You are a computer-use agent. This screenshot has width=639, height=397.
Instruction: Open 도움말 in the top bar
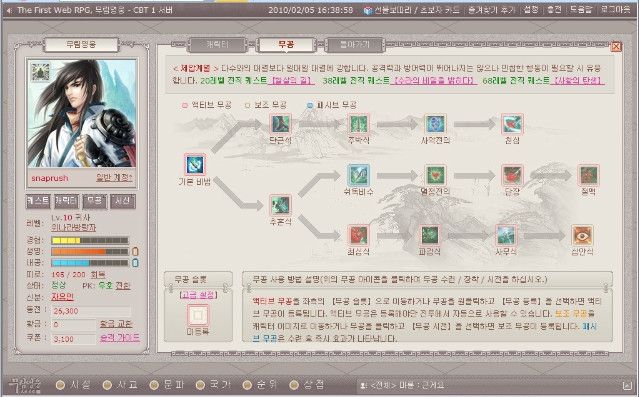point(581,10)
